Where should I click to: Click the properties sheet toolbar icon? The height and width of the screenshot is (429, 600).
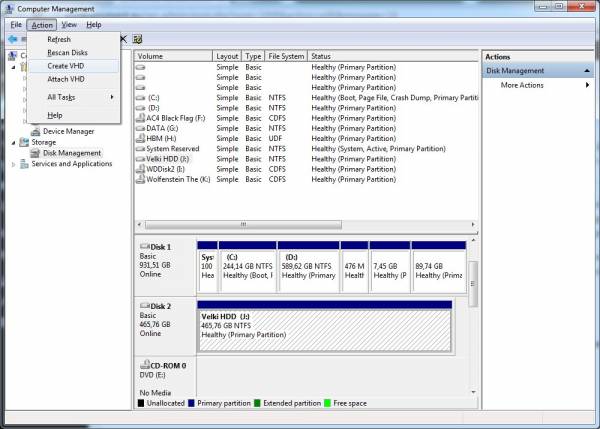pyautogui.click(x=137, y=39)
